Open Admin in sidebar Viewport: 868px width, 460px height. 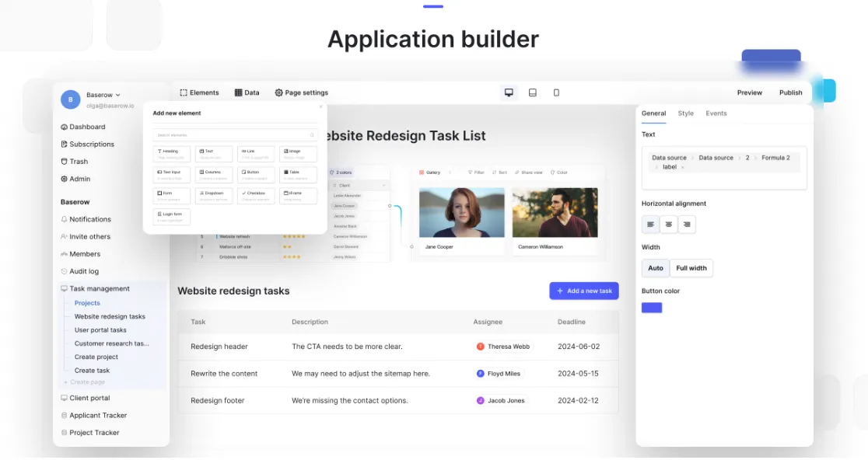coord(75,179)
